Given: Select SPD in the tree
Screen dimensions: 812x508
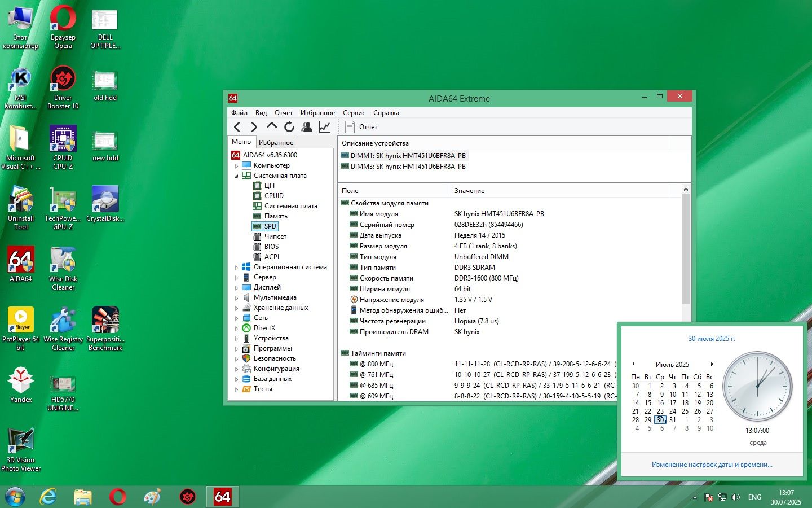Looking at the screenshot, I should [x=270, y=226].
